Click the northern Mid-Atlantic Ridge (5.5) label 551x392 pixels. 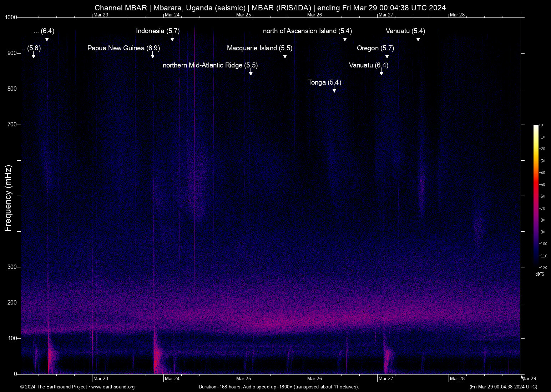point(210,65)
